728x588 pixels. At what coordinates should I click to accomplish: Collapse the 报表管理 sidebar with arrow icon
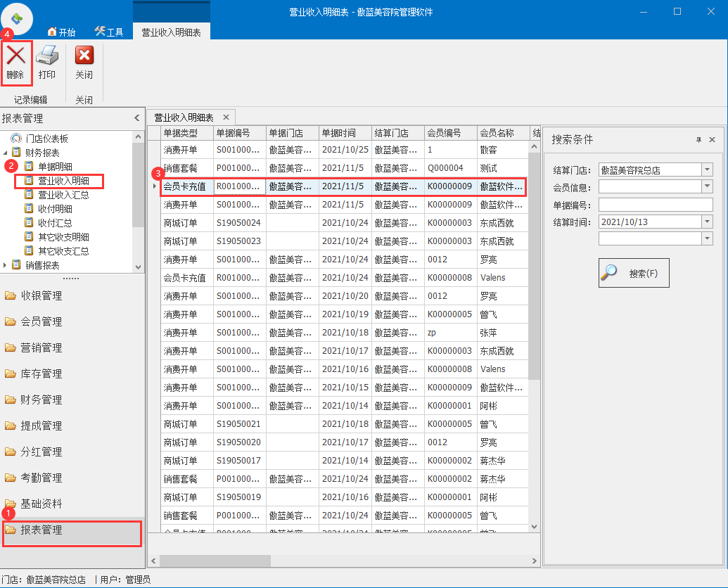[137, 118]
